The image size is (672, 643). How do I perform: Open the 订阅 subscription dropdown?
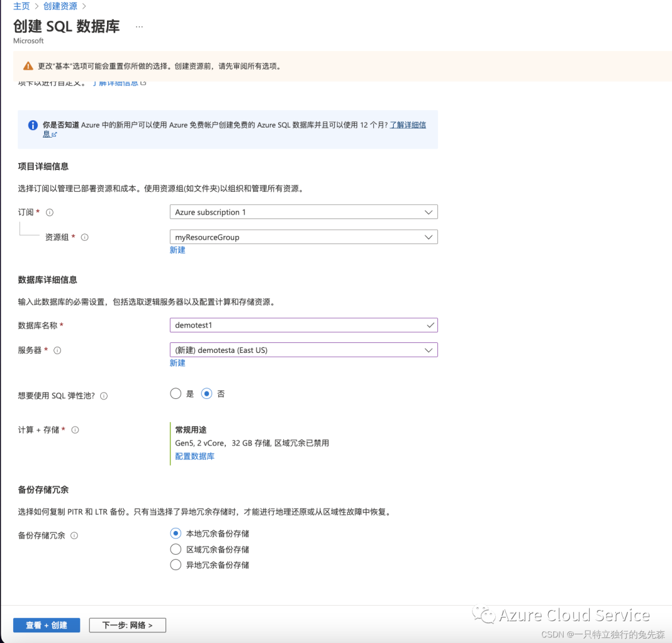[304, 212]
